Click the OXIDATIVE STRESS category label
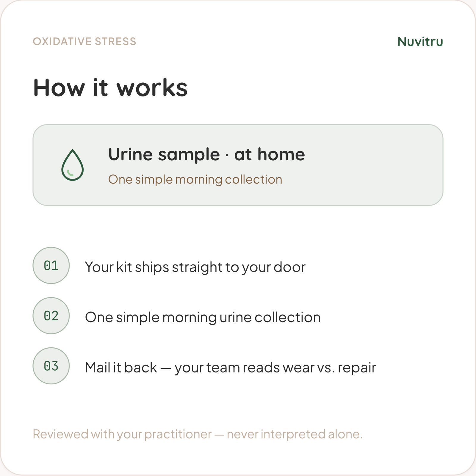The image size is (476, 476). pyautogui.click(x=84, y=41)
